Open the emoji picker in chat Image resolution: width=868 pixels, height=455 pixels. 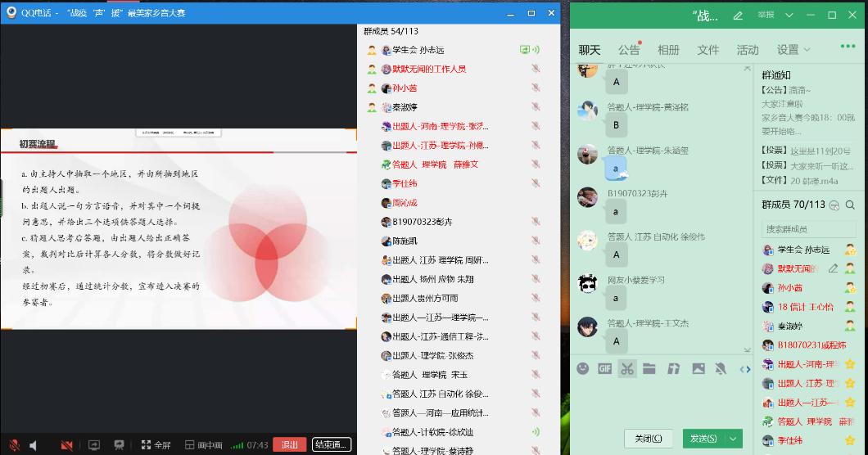[583, 368]
